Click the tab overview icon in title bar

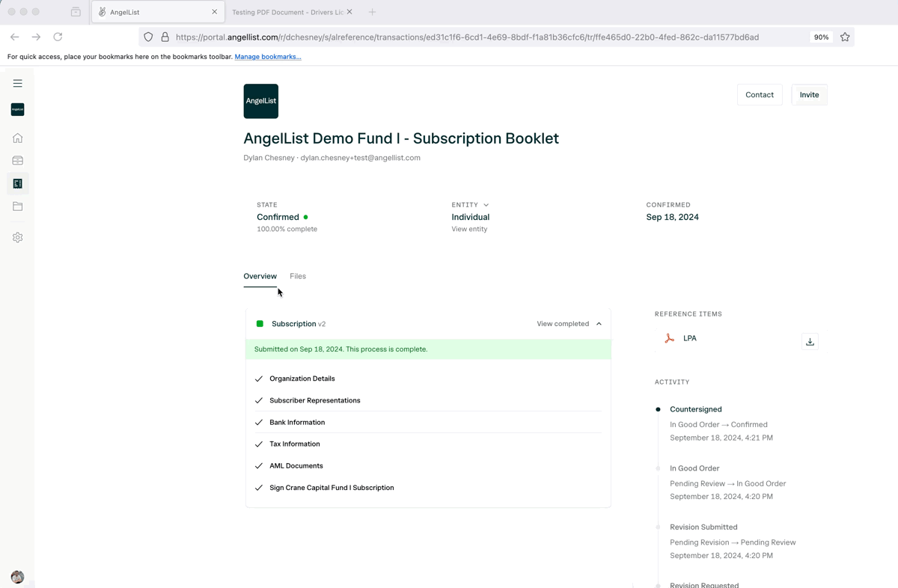click(x=76, y=12)
